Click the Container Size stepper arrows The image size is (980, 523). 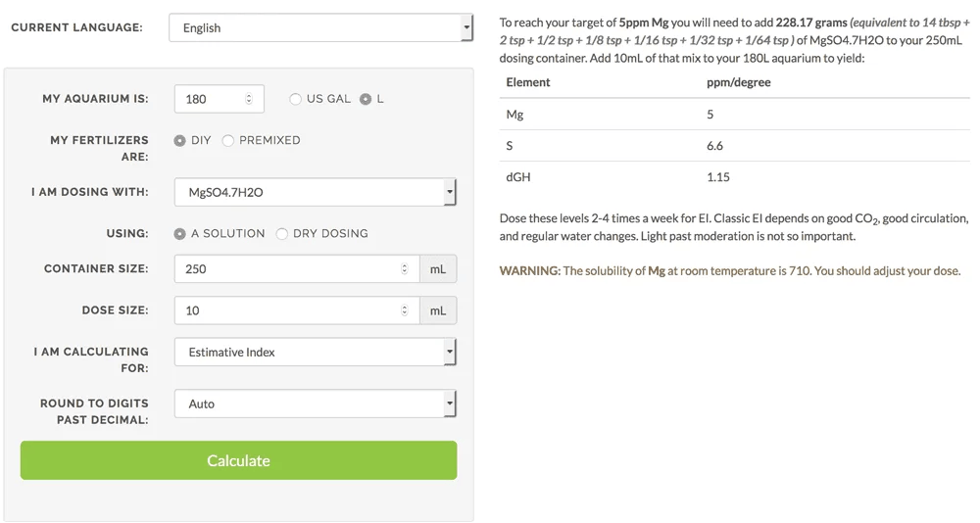coord(405,268)
